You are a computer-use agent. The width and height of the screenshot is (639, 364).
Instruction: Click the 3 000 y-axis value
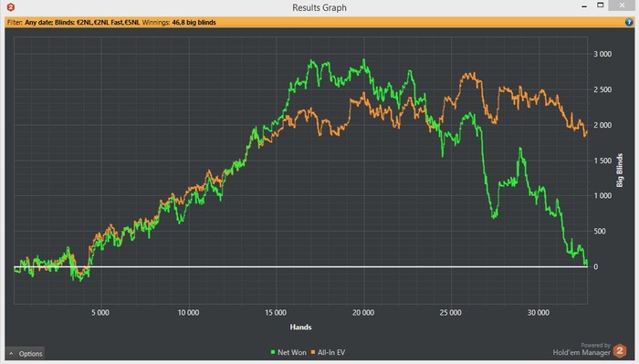602,54
